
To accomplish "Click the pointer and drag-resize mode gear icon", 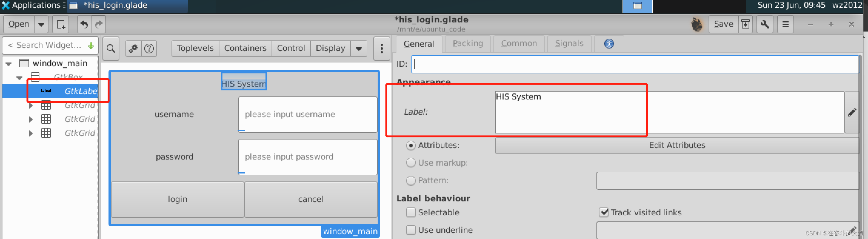I will pos(133,49).
